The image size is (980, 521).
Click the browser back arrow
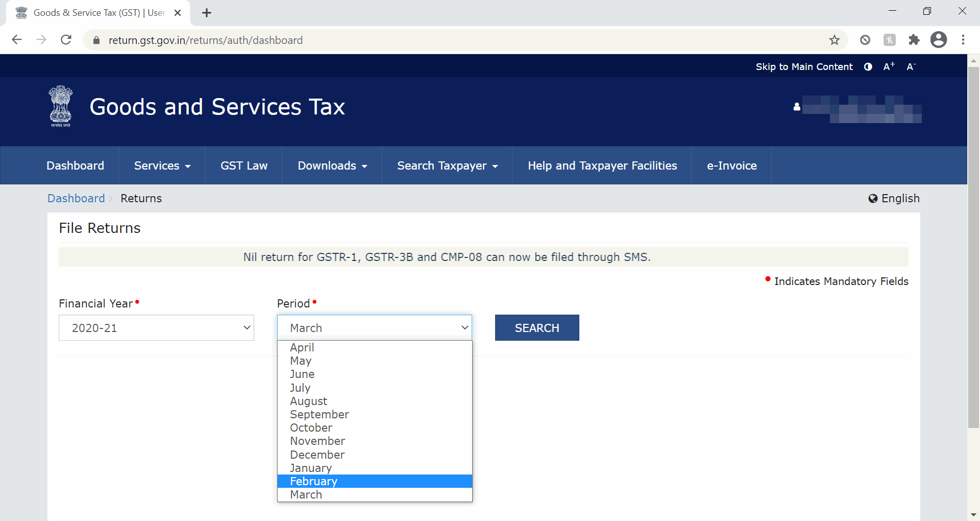tap(17, 40)
